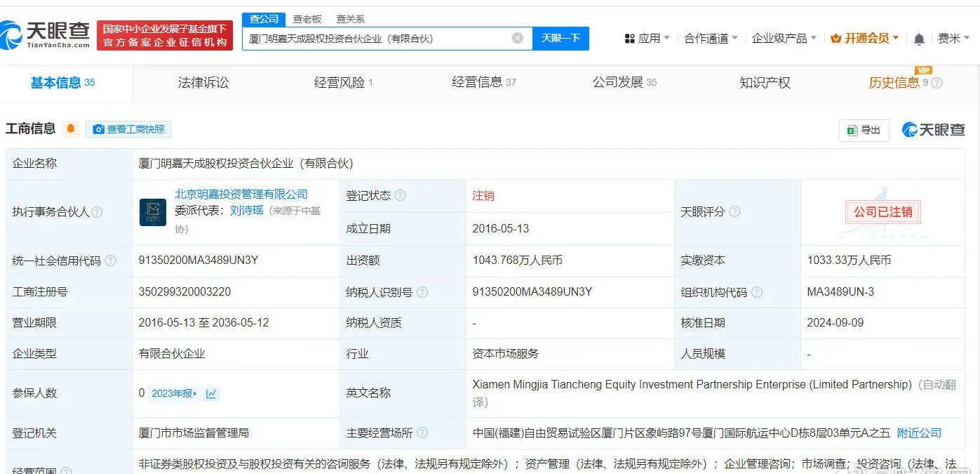The height and width of the screenshot is (474, 980).
Task: Click the help icon next to 执行事务合伙人
Action: pos(98,212)
